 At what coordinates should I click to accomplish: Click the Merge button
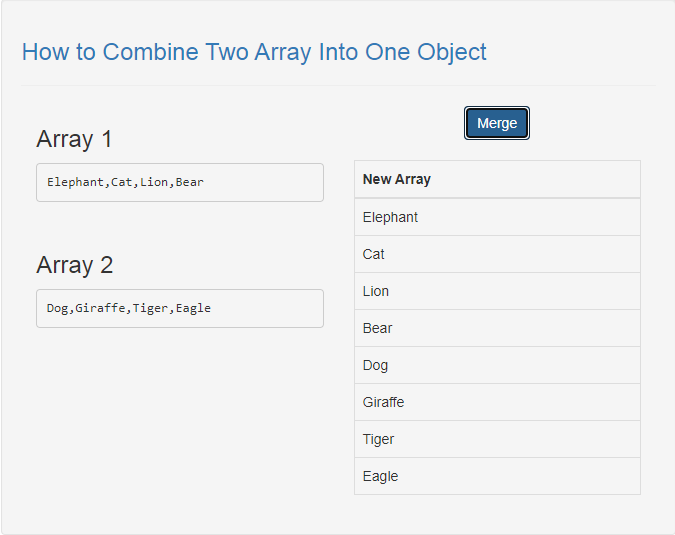pyautogui.click(x=497, y=123)
